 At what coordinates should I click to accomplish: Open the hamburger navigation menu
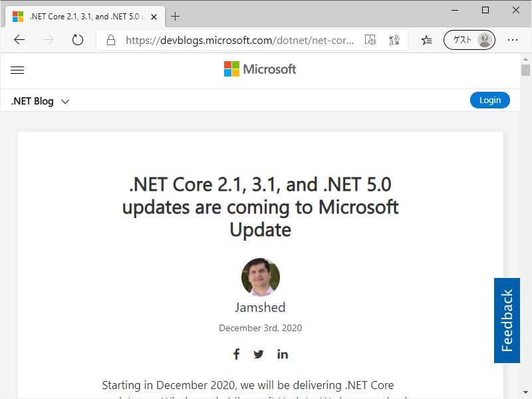pos(17,70)
